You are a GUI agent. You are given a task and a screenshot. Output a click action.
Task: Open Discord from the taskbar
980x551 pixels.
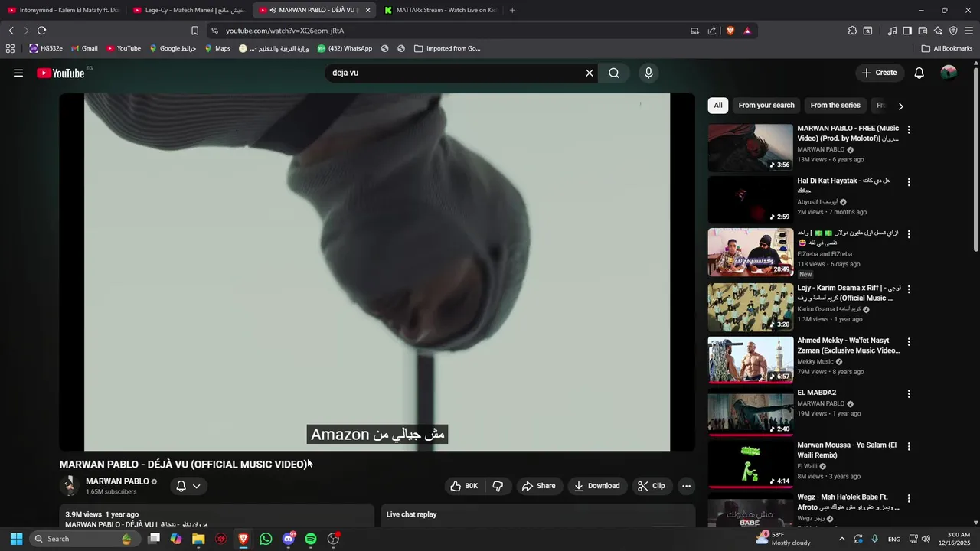click(x=289, y=539)
